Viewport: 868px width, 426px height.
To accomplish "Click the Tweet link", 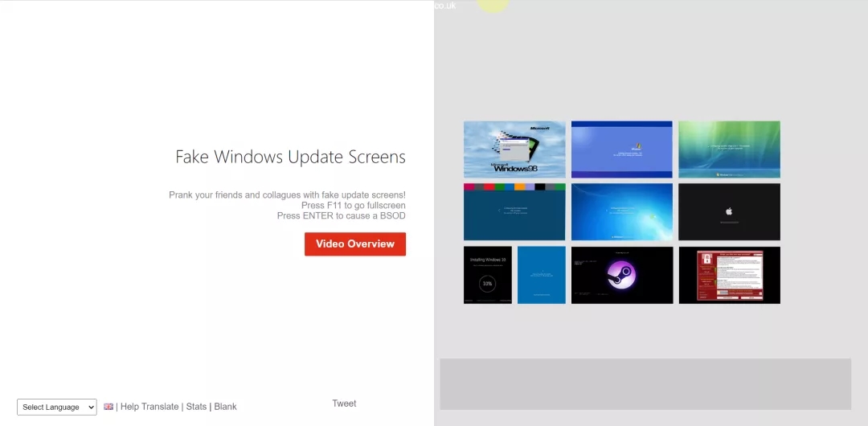I will (344, 403).
